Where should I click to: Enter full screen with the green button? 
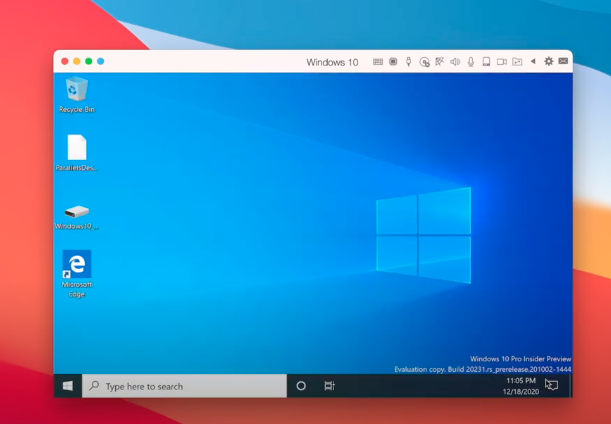[88, 61]
